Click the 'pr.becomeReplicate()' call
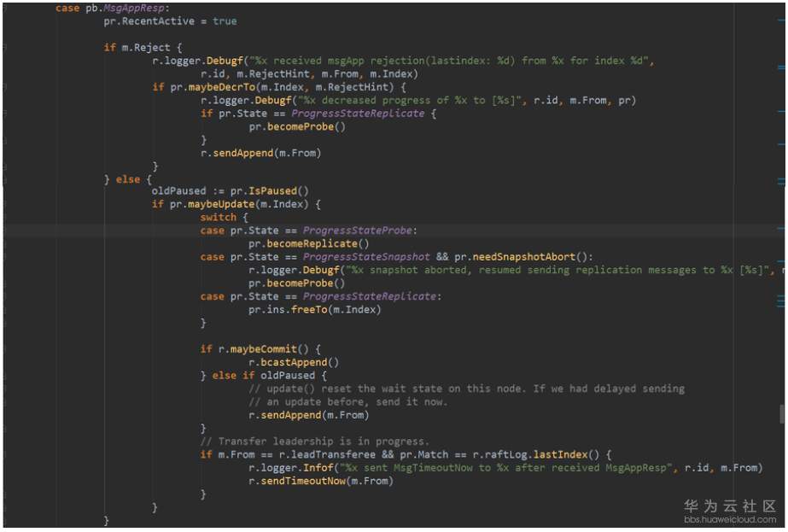The height and width of the screenshot is (532, 788). point(308,244)
